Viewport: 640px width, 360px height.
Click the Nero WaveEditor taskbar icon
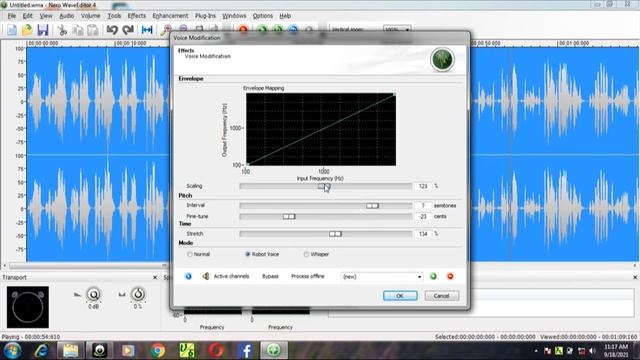[274, 351]
